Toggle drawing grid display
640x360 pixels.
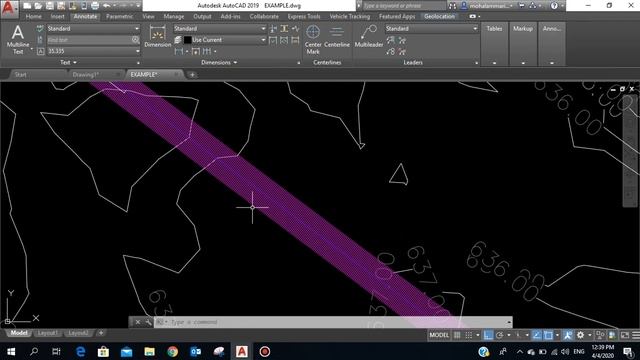457,335
